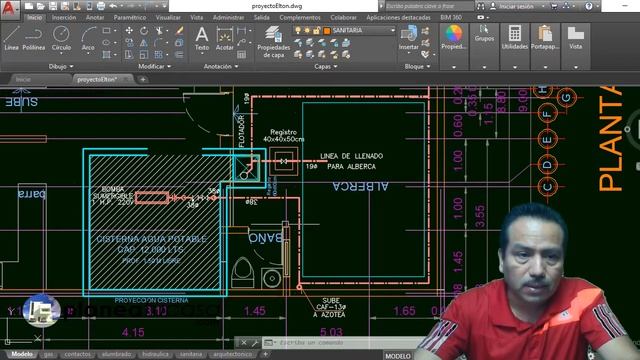The width and height of the screenshot is (640, 360).
Task: Click the Vista panel button
Action: tap(576, 38)
